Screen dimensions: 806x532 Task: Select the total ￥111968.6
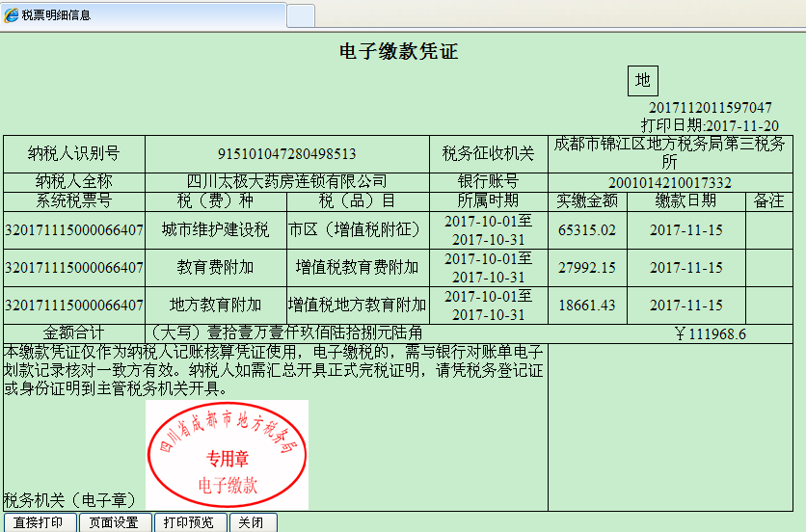[710, 334]
